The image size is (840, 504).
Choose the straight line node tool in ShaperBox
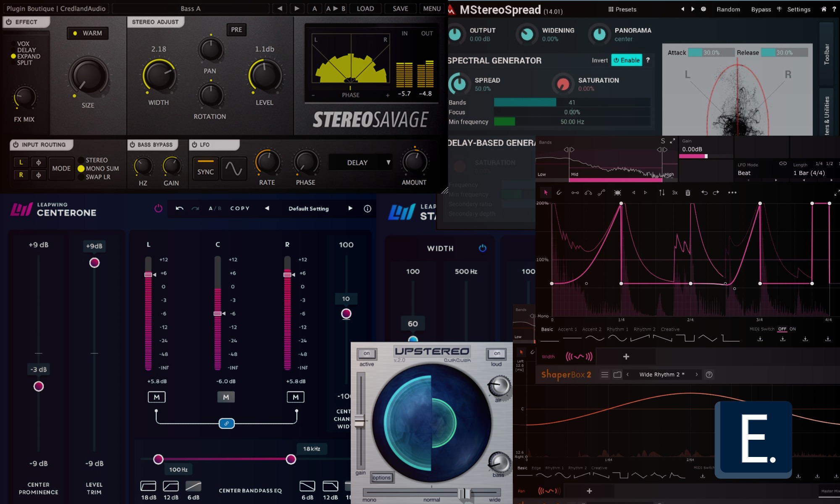pos(575,193)
